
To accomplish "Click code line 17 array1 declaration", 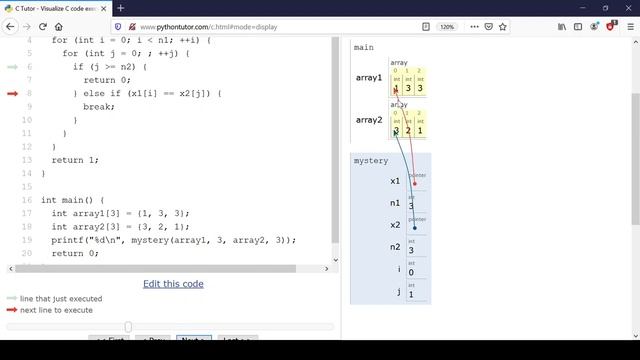I will point(120,213).
